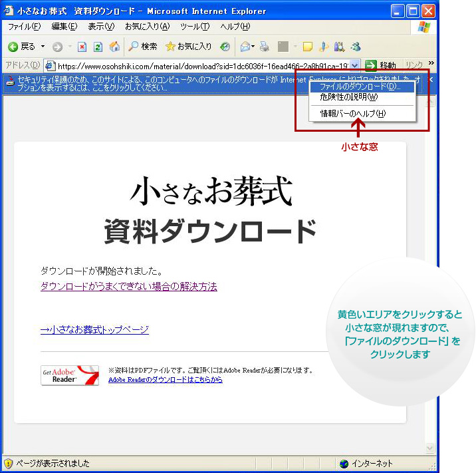This screenshot has width=476, height=473.
Task: Click the address bar URL field
Action: point(203,66)
